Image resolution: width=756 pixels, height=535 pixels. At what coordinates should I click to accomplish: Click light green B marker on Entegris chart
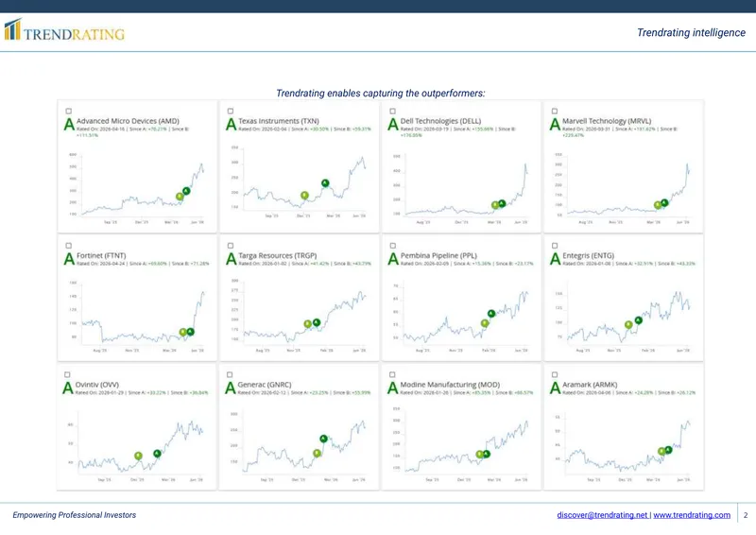tap(628, 324)
